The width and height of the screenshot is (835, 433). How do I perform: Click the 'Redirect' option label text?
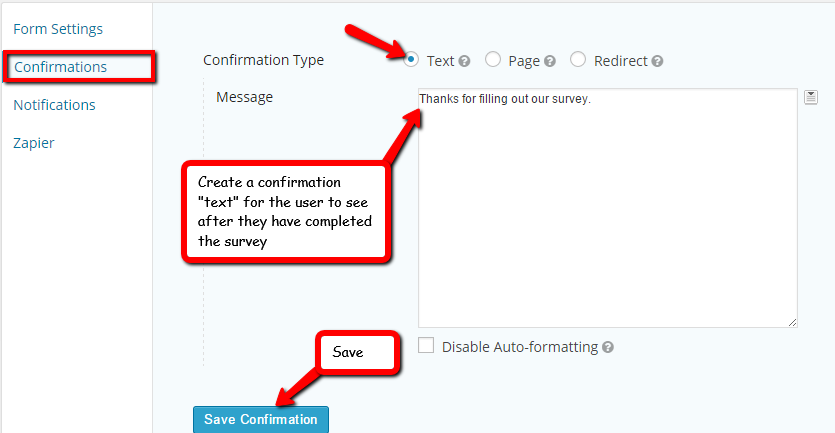click(x=620, y=61)
